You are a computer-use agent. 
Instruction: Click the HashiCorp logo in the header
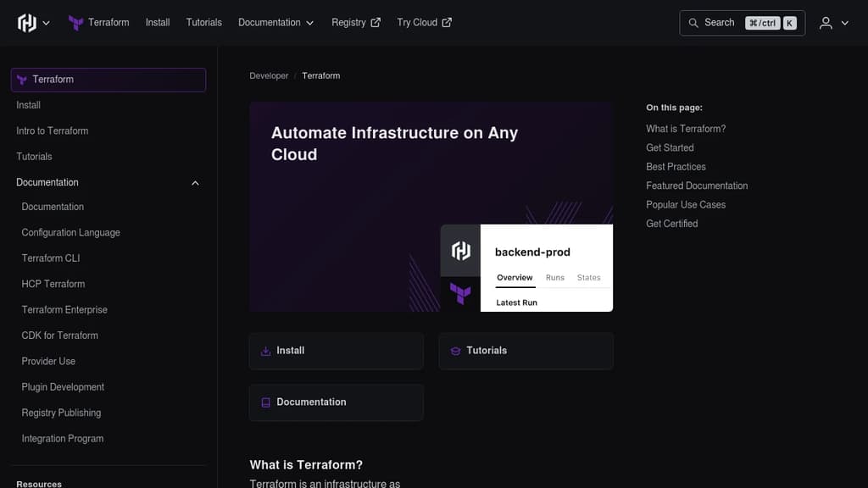click(26, 23)
